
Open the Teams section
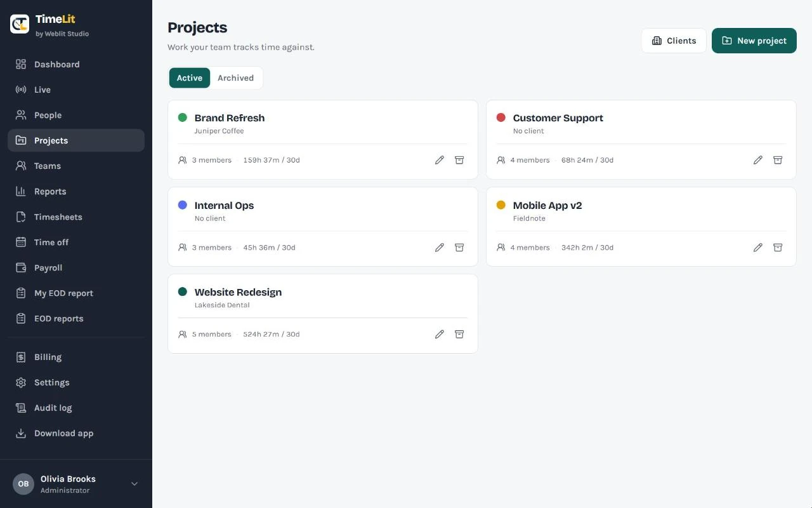pos(76,166)
